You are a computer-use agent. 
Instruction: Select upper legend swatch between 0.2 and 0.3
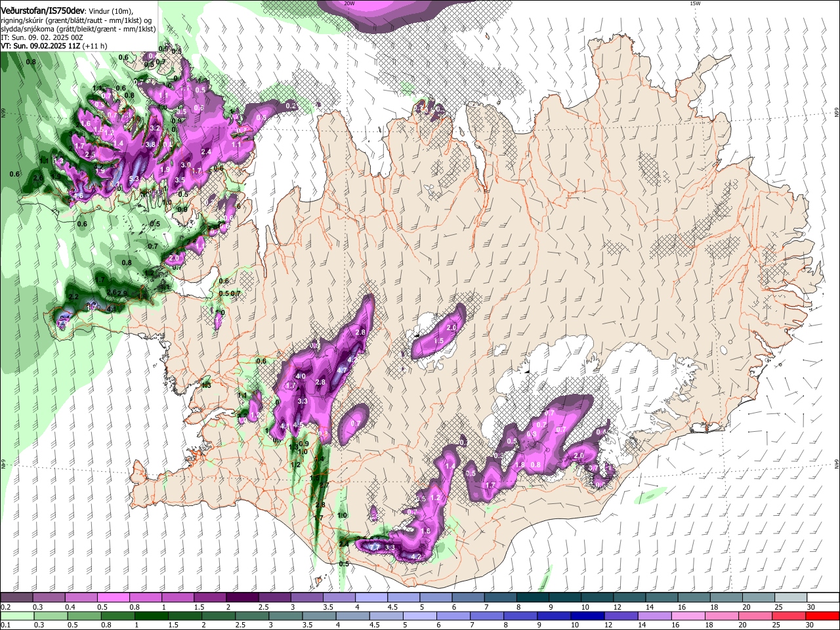[16, 598]
